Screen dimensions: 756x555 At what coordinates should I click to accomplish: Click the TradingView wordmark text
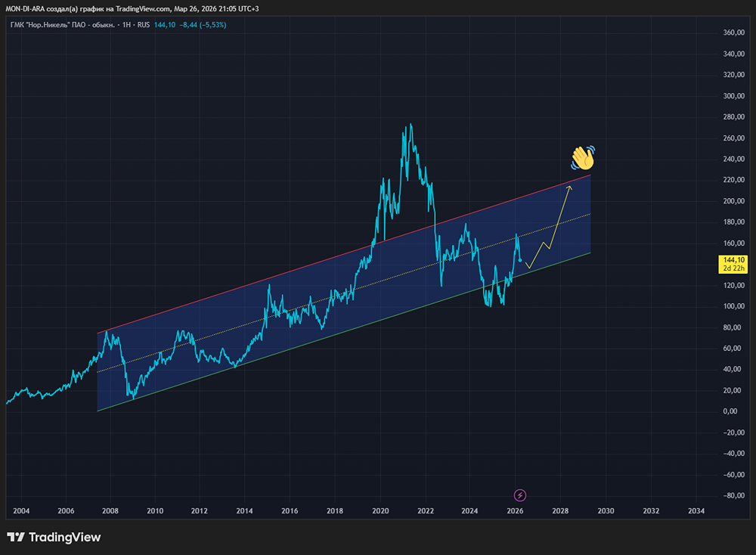pyautogui.click(x=64, y=538)
